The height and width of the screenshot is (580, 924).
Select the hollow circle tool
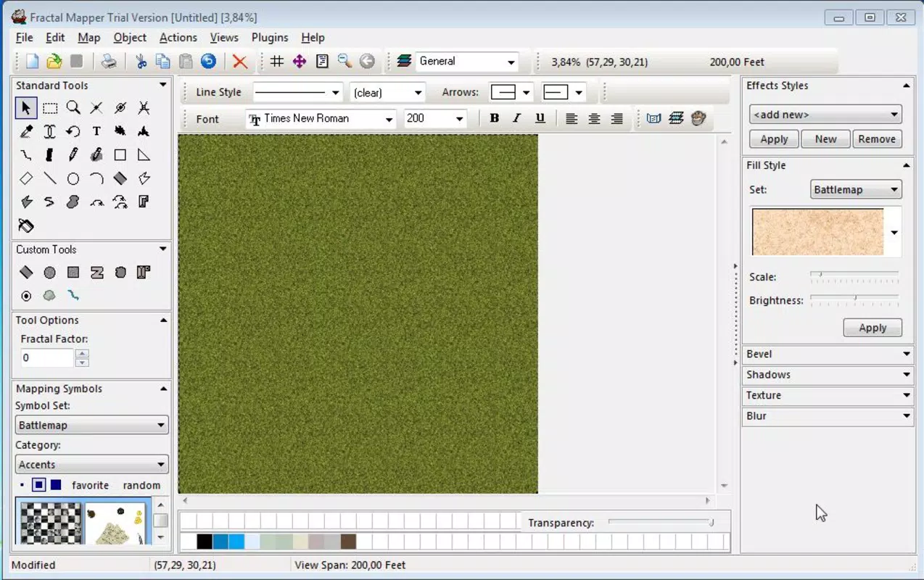(73, 178)
